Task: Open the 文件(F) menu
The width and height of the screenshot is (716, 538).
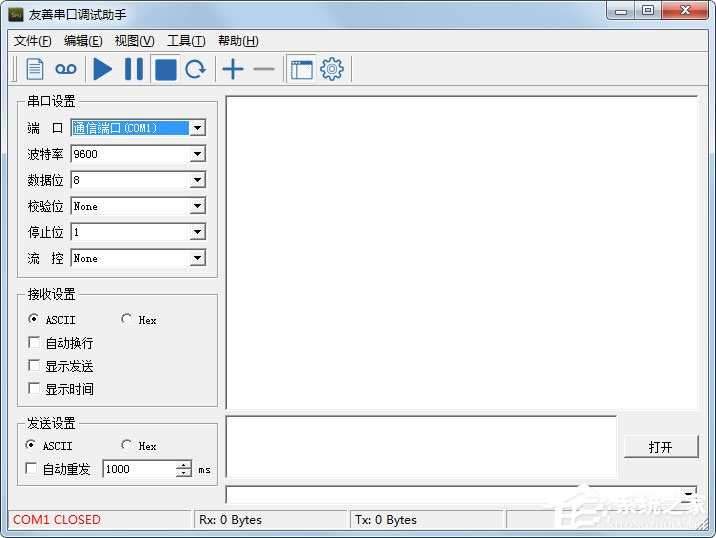Action: 32,41
